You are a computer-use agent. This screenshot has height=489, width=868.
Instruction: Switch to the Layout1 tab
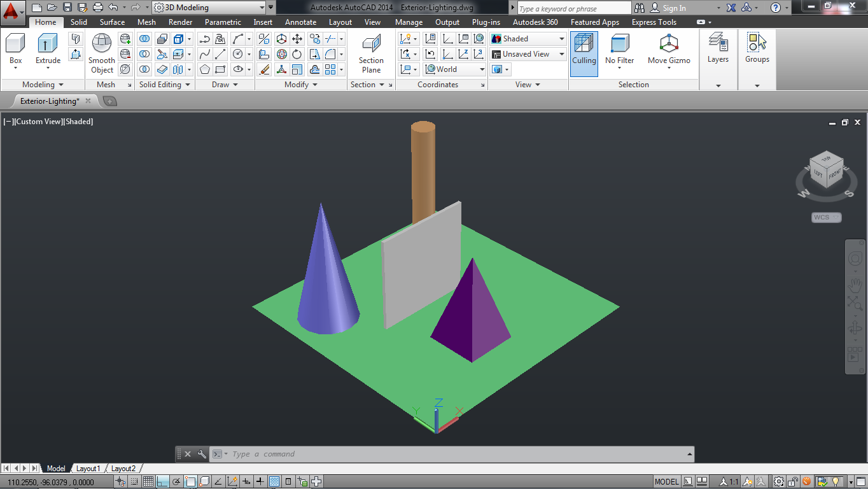[x=88, y=468]
